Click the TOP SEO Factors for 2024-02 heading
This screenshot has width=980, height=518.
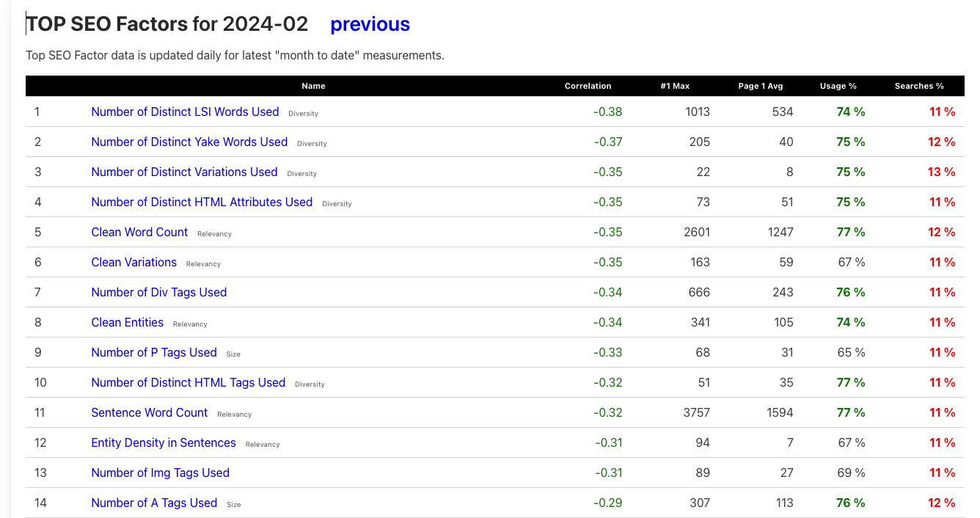tap(167, 24)
